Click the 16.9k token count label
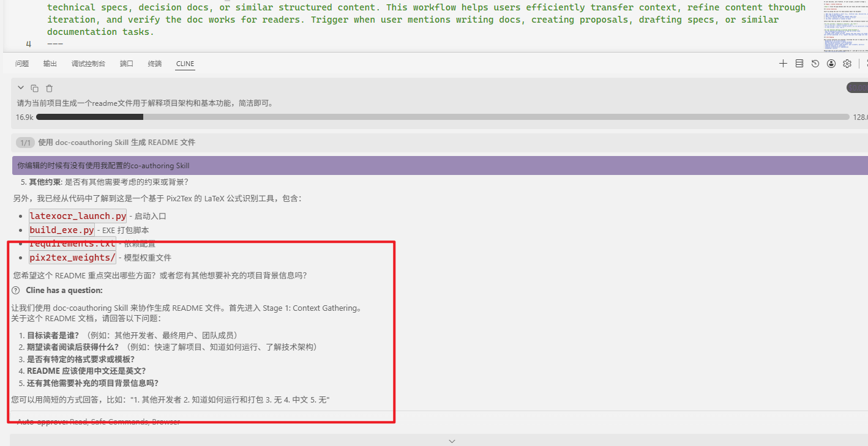The height and width of the screenshot is (446, 868). point(24,117)
